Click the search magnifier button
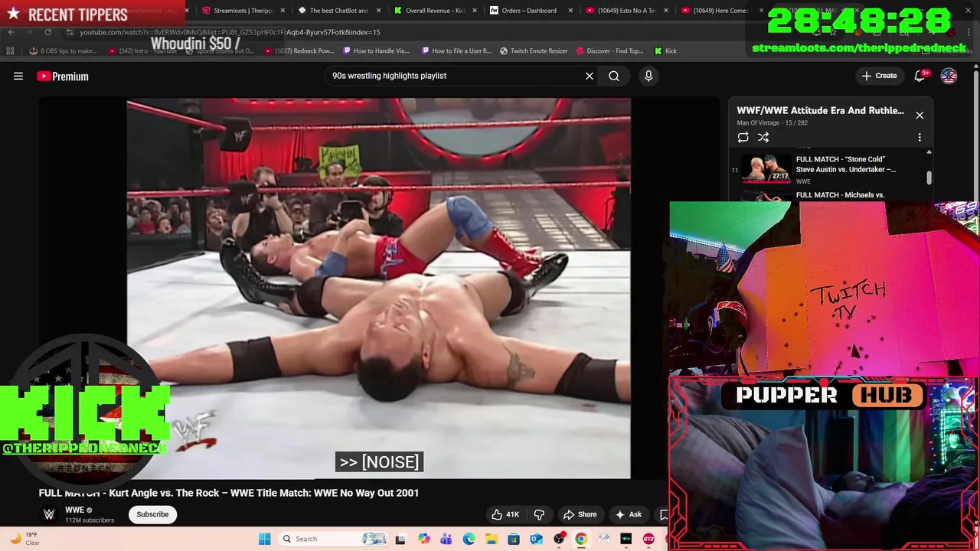This screenshot has width=980, height=551. click(x=614, y=76)
